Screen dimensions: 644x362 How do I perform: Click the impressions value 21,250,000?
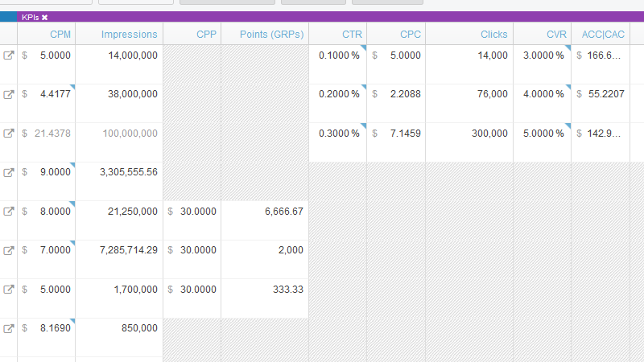pos(133,212)
